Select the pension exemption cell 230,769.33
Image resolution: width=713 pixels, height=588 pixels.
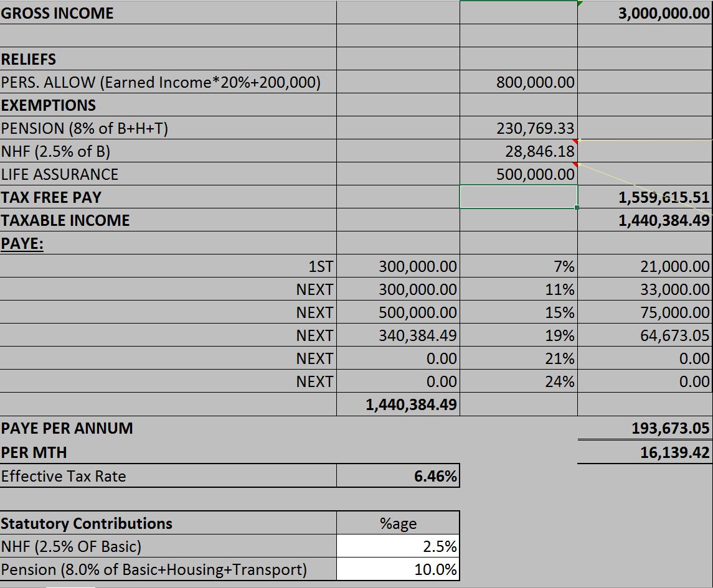tap(536, 128)
